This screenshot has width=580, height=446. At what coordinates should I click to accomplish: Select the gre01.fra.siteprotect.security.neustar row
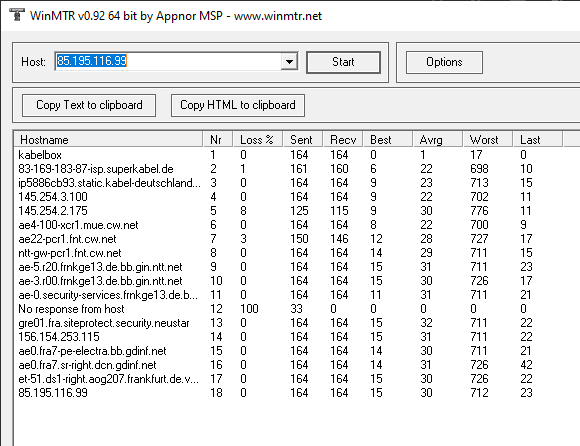coord(290,323)
